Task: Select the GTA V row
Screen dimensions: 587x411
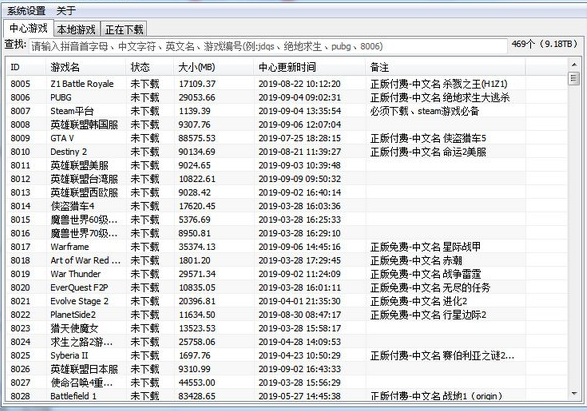Action: [x=287, y=138]
